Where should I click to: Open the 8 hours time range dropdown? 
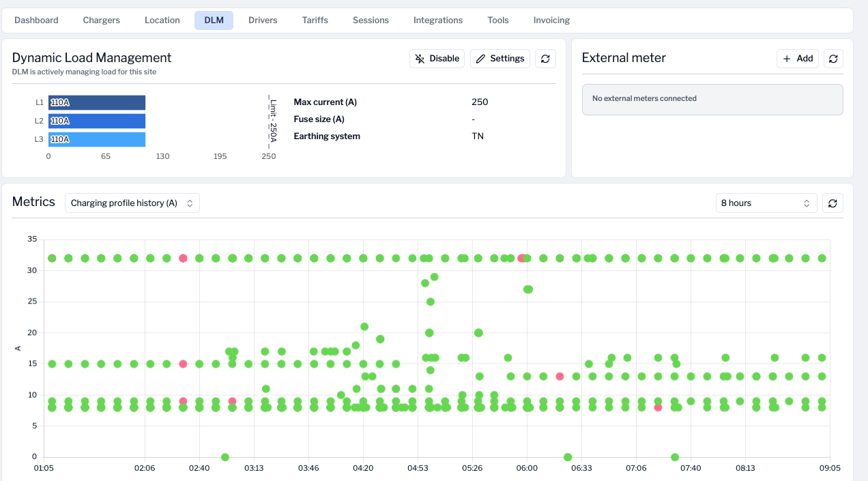tap(766, 203)
